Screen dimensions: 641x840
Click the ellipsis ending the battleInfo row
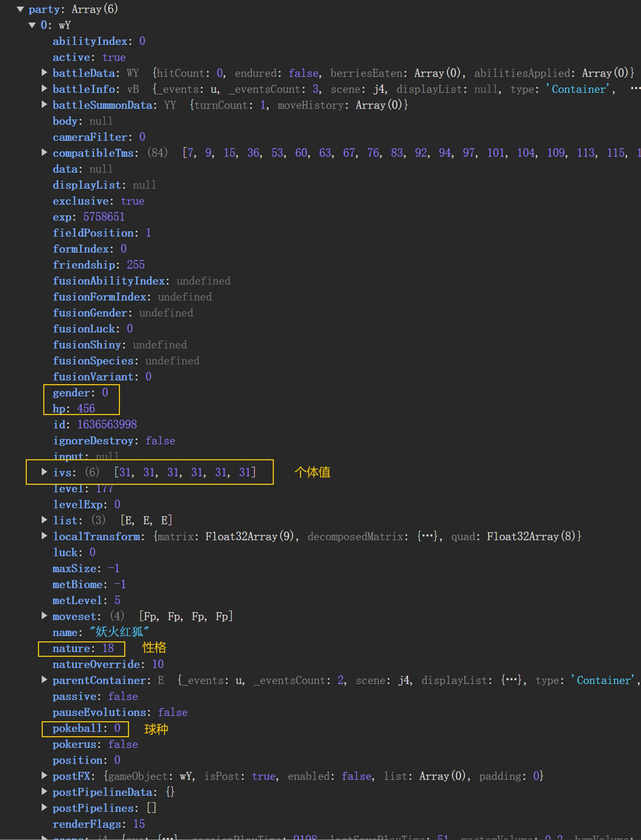tap(635, 89)
